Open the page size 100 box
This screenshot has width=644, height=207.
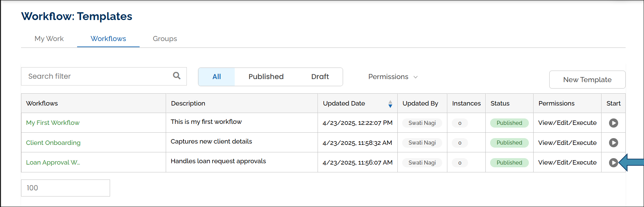tap(66, 188)
